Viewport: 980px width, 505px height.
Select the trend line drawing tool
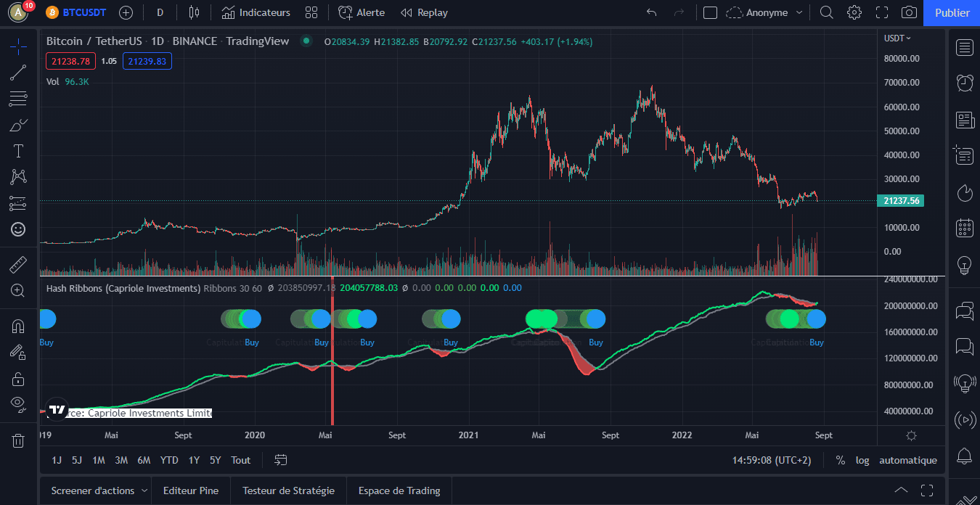click(18, 73)
